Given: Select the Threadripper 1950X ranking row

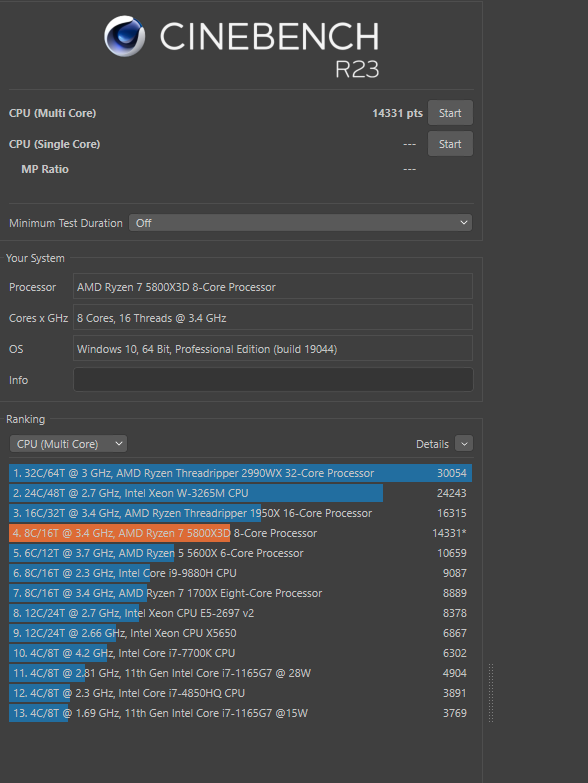Looking at the screenshot, I should point(240,513).
